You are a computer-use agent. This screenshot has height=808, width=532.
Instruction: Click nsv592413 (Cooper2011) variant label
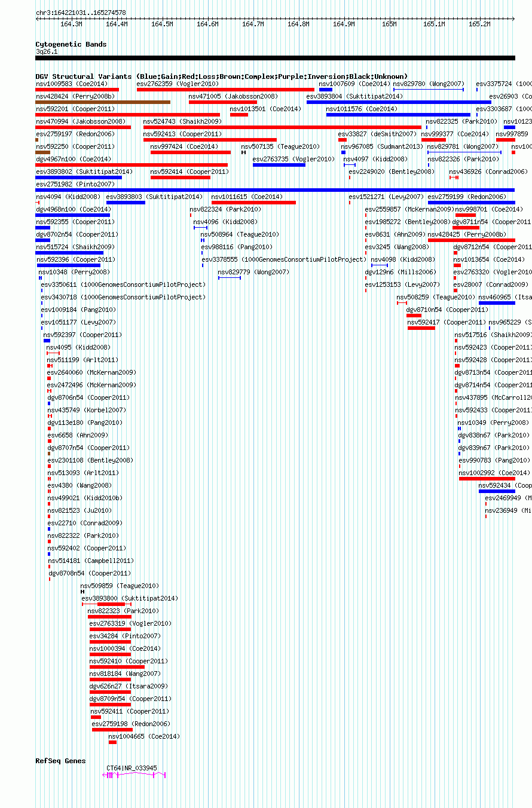(184, 134)
